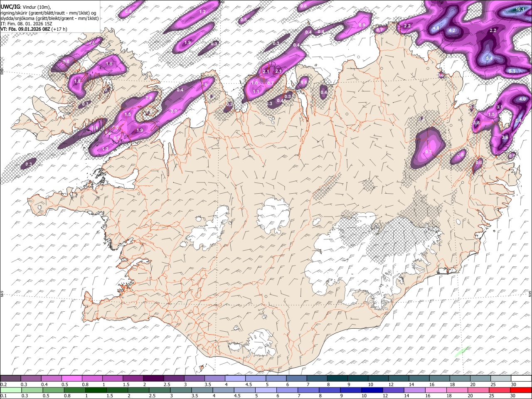
Task: Click lower legend swatch between 5 and 6
Action: [266, 390]
